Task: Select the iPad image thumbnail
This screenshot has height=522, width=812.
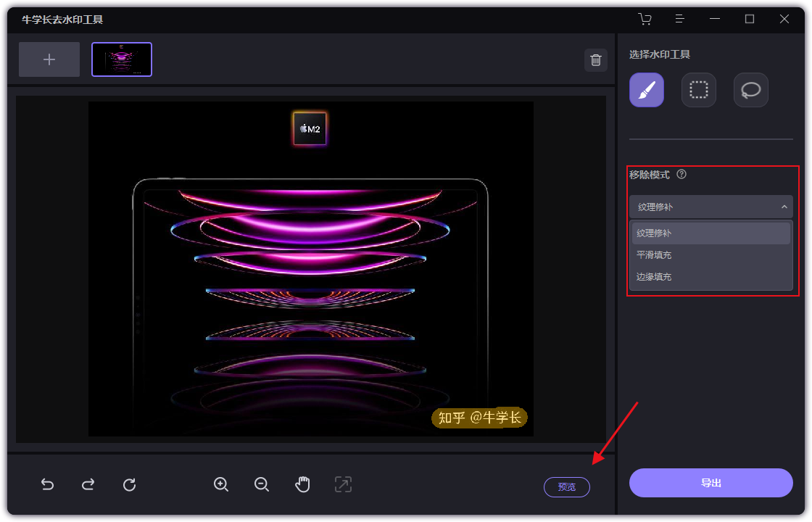Action: pos(122,59)
